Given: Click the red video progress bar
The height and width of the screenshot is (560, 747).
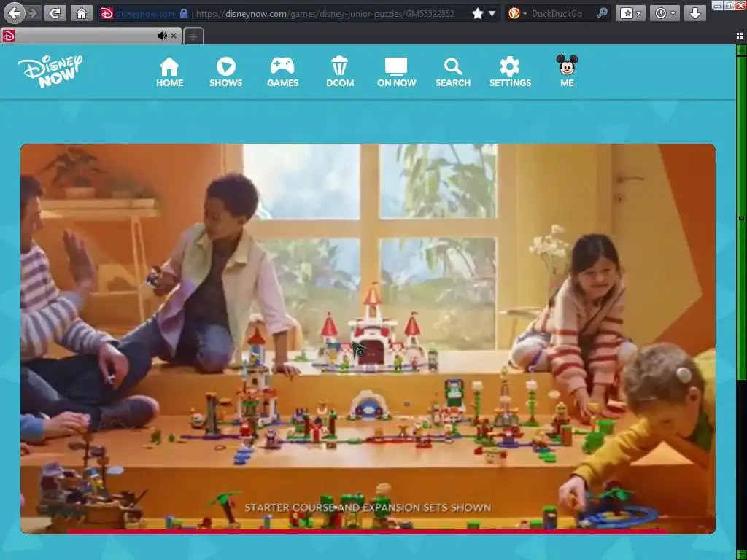Looking at the screenshot, I should click(368, 532).
